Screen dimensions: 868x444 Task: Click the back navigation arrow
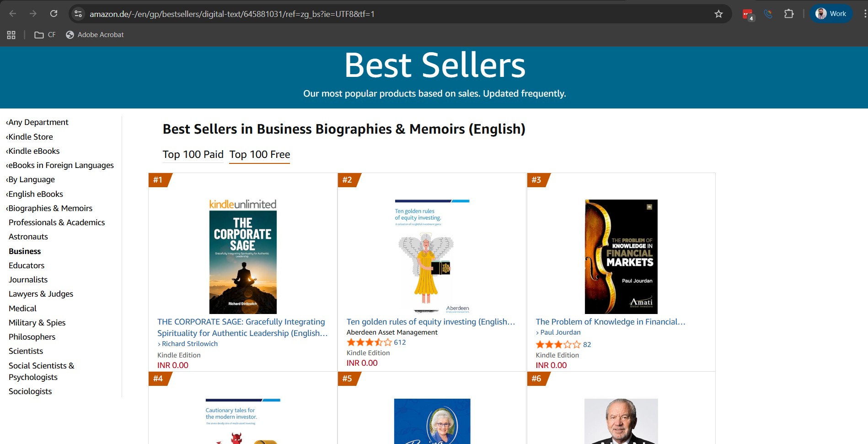(x=13, y=14)
